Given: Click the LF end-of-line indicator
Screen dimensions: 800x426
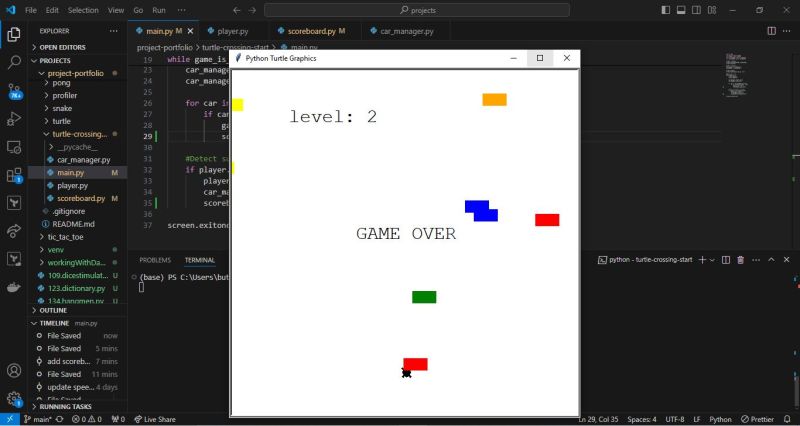Looking at the screenshot, I should [x=697, y=419].
